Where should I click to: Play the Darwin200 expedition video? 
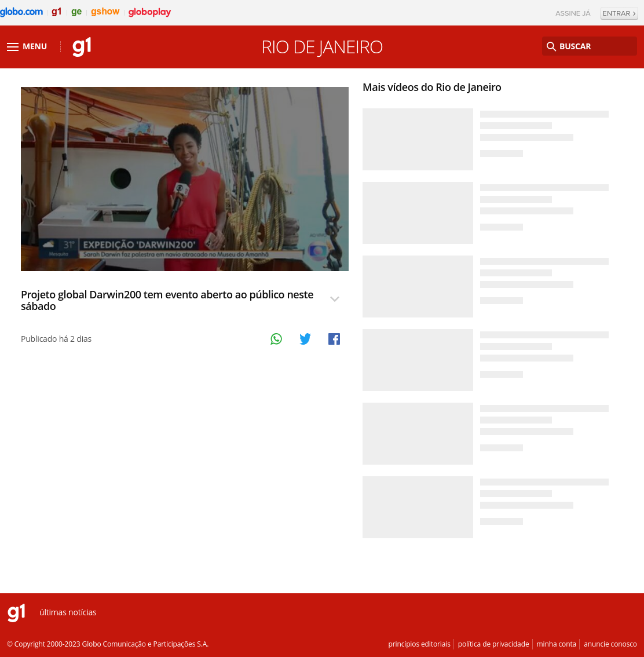pyautogui.click(x=185, y=179)
